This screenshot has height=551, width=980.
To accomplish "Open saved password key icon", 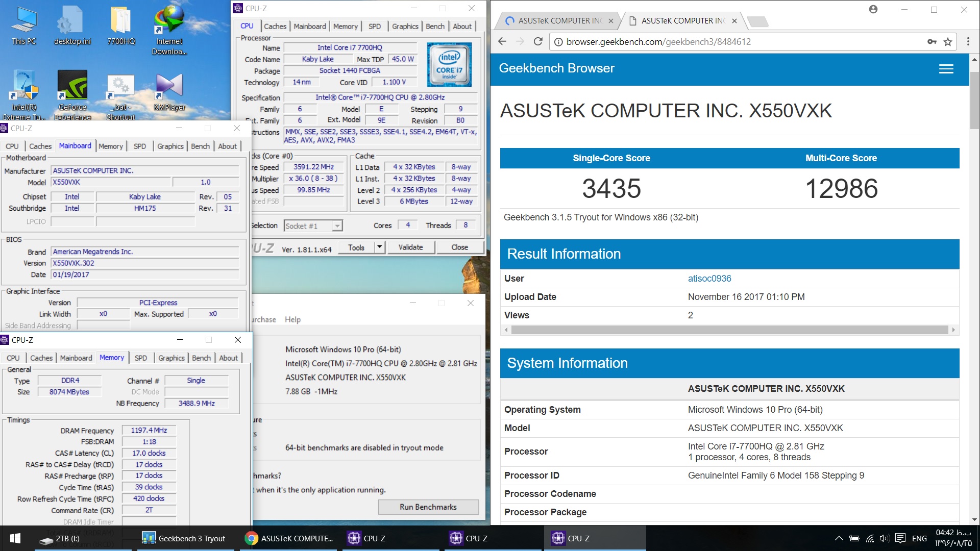I will [x=932, y=42].
